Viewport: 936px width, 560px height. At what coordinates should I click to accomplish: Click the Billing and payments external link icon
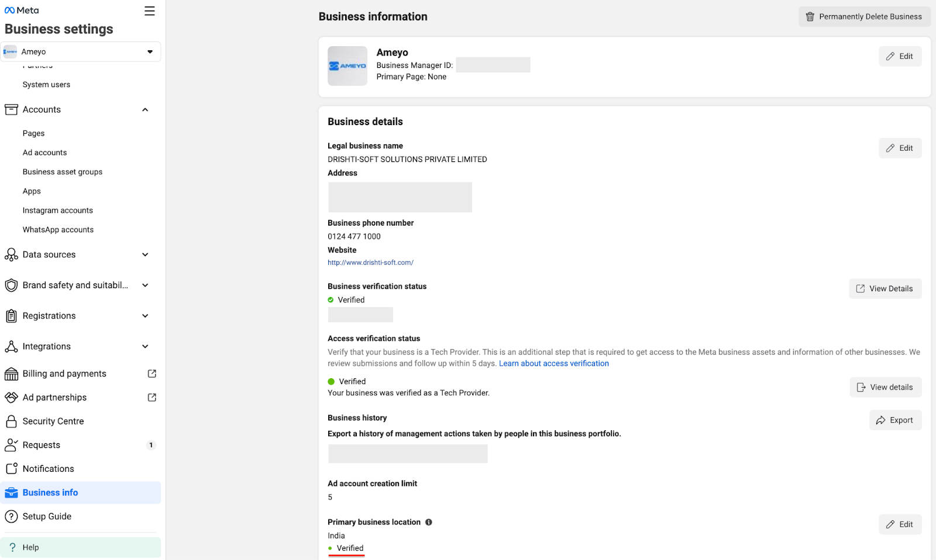pyautogui.click(x=152, y=374)
